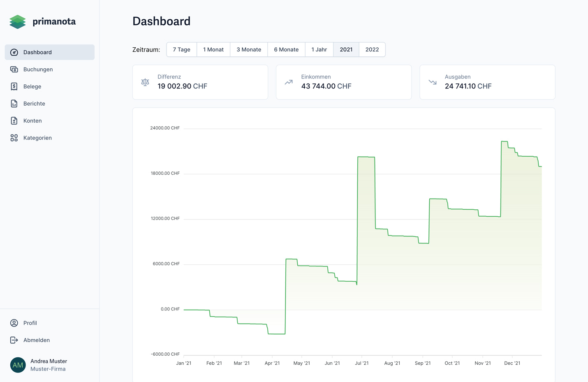The height and width of the screenshot is (382, 588).
Task: Switch time range to 1 Monat
Action: coord(213,50)
